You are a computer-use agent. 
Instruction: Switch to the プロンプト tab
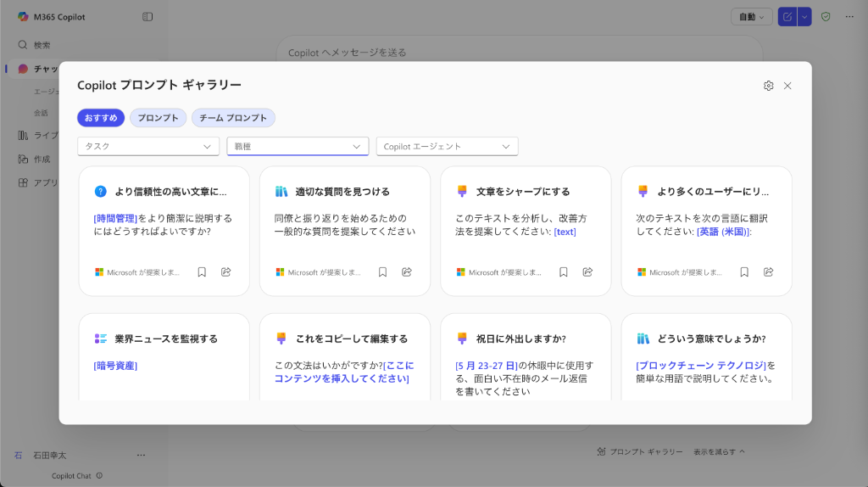point(159,118)
